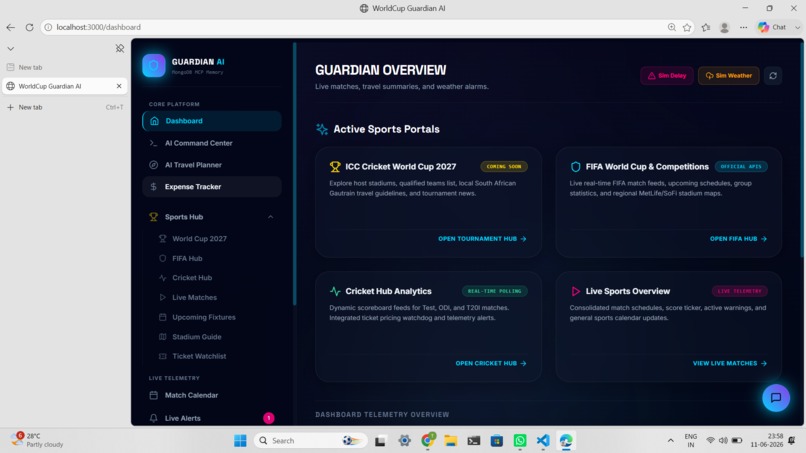The height and width of the screenshot is (453, 806).
Task: Click the main content scrollbar on right edge
Action: 802,149
